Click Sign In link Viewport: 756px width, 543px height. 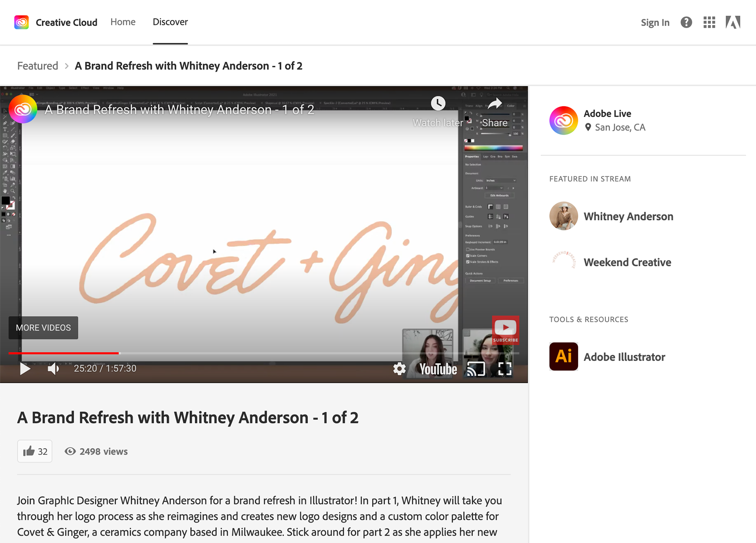655,22
